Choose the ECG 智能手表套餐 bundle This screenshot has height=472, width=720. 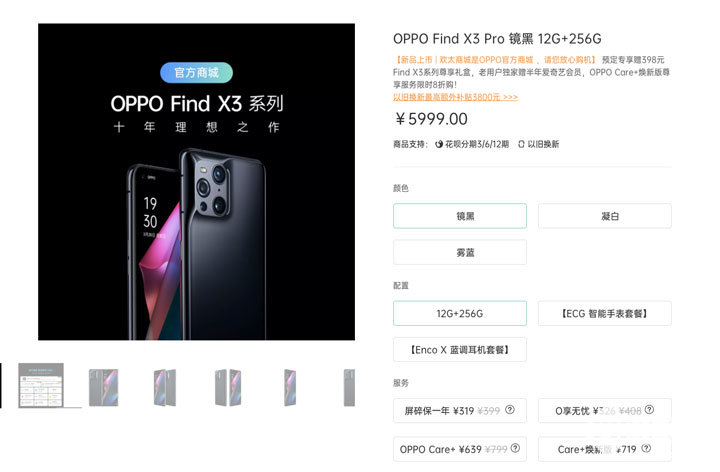pos(605,314)
